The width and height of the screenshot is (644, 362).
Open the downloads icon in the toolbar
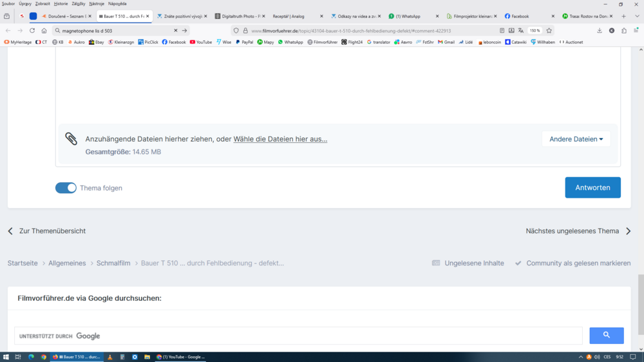pyautogui.click(x=599, y=30)
